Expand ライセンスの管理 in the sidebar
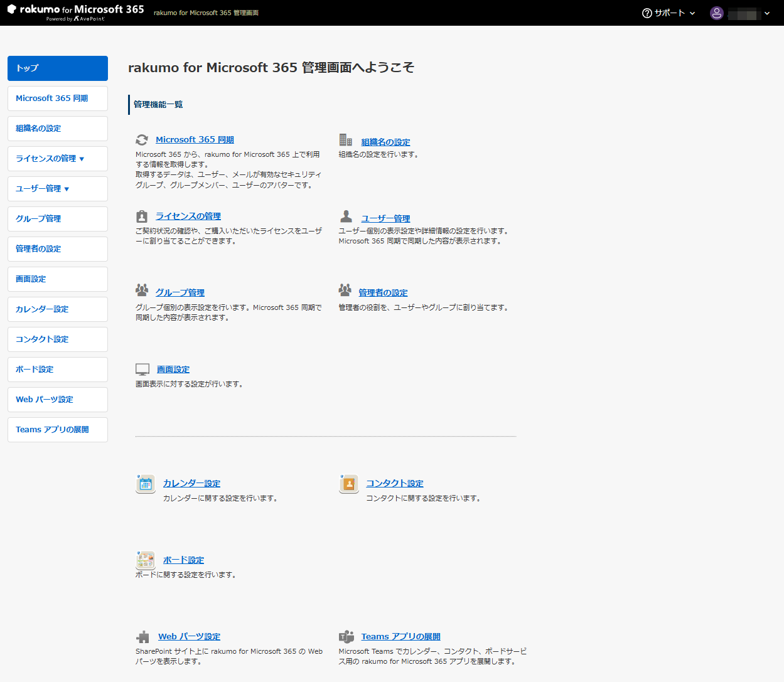The width and height of the screenshot is (784, 682). point(58,159)
